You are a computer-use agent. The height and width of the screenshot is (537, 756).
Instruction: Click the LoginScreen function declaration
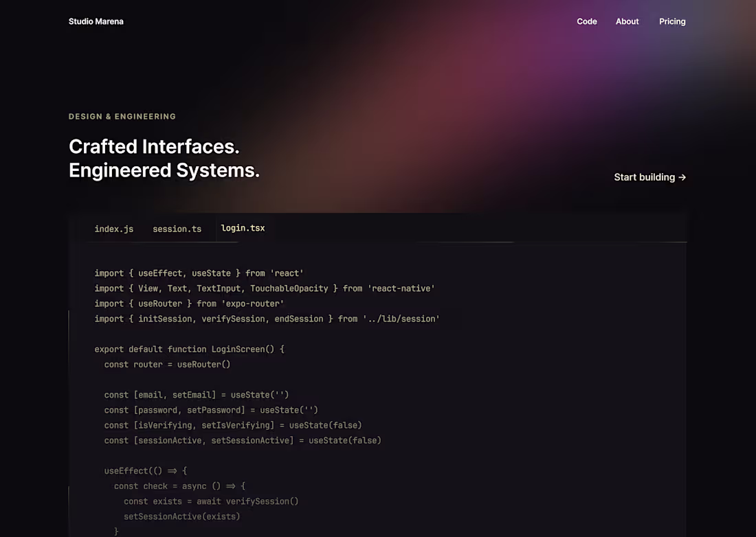tap(189, 349)
